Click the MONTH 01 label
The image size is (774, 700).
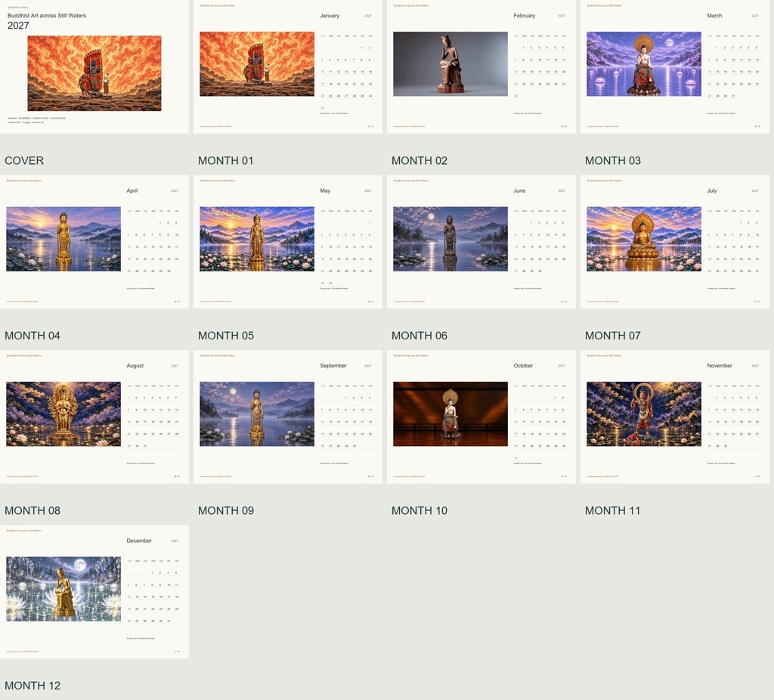tap(225, 160)
